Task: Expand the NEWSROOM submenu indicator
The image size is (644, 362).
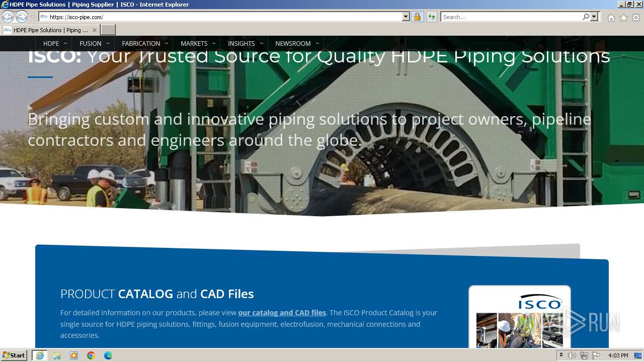Action: (317, 43)
